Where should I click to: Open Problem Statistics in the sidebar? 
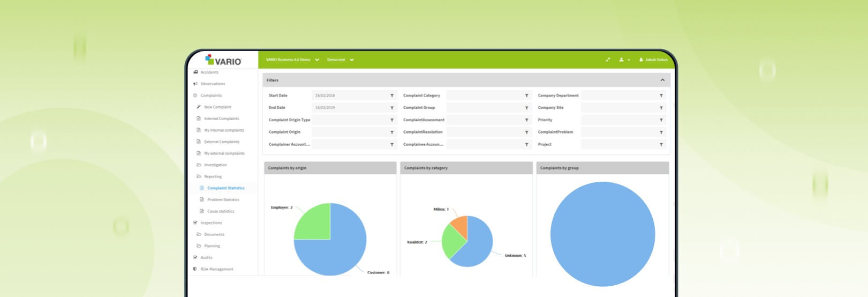click(223, 200)
